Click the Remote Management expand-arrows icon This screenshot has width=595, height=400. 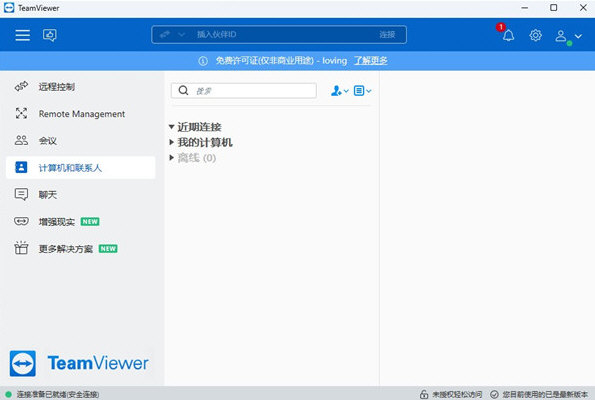pos(21,113)
